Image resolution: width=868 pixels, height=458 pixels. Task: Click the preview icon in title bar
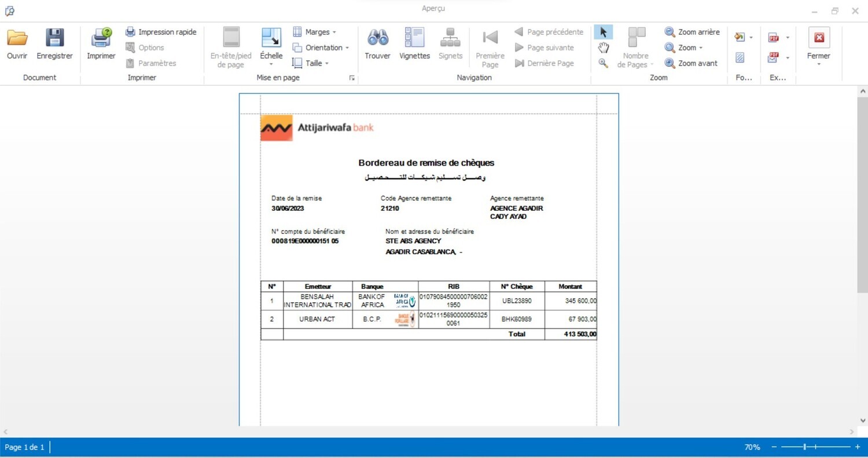click(9, 10)
